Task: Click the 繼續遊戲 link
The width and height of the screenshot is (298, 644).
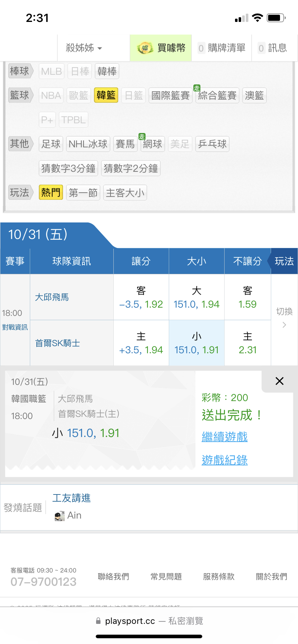Action: click(x=225, y=437)
